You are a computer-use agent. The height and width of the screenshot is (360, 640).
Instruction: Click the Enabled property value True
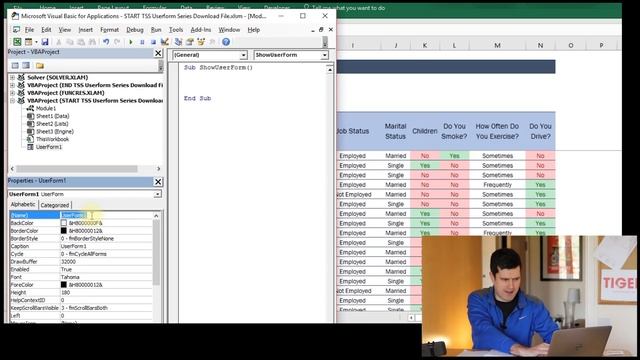[x=66, y=269]
